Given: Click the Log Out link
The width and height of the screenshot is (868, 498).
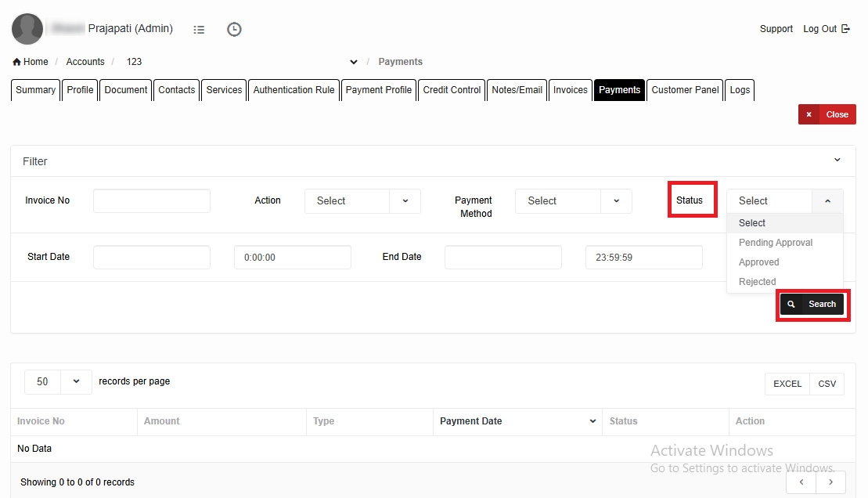Looking at the screenshot, I should pyautogui.click(x=826, y=29).
